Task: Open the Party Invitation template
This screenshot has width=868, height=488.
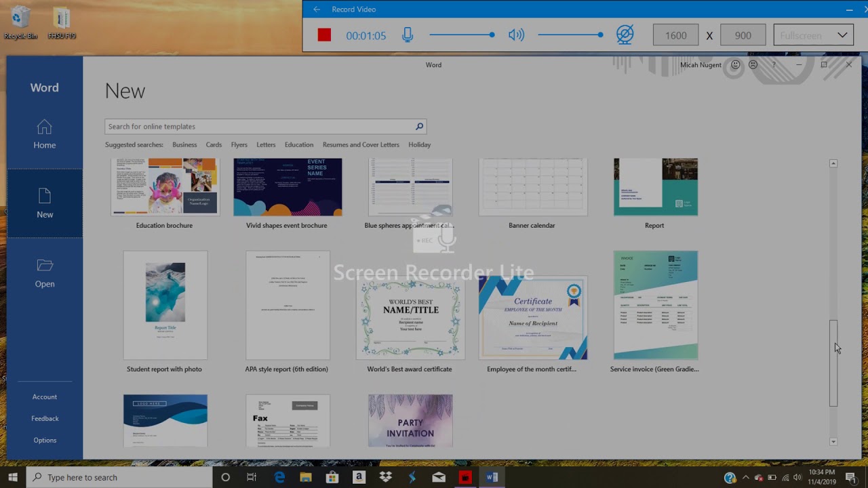Action: [410, 421]
